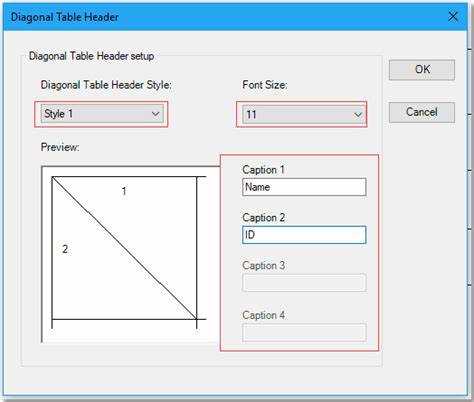The width and height of the screenshot is (474, 402).
Task: Click the diagonal line in preview
Action: pyautogui.click(x=124, y=248)
